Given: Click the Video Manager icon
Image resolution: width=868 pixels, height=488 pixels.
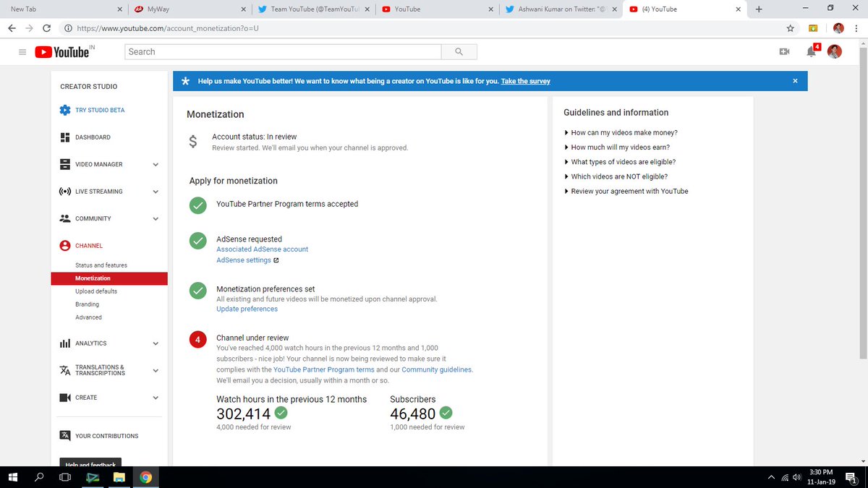Looking at the screenshot, I should [65, 164].
